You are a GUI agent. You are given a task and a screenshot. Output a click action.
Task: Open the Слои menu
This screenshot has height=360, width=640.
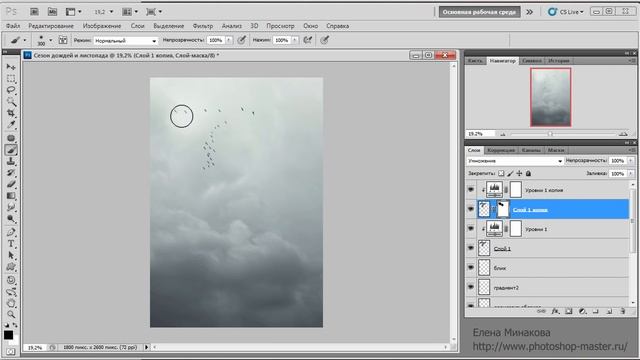click(138, 26)
